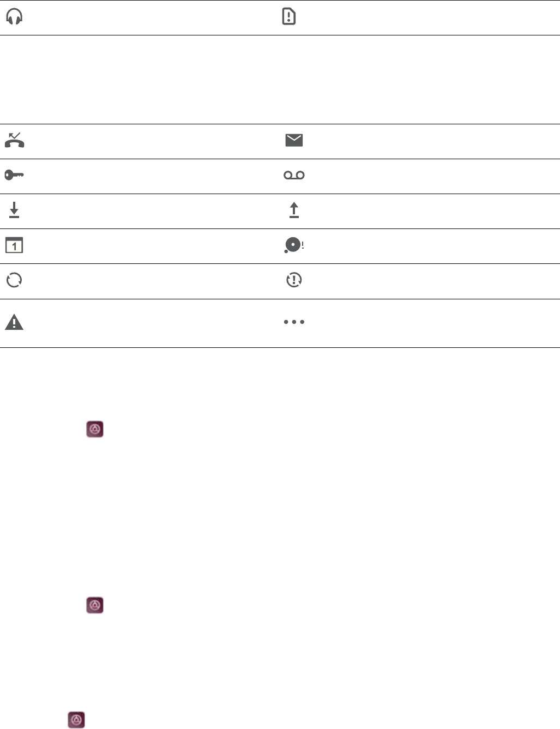Image resolution: width=560 pixels, height=729 pixels.
Task: Click the headphones icon
Action: click(14, 17)
